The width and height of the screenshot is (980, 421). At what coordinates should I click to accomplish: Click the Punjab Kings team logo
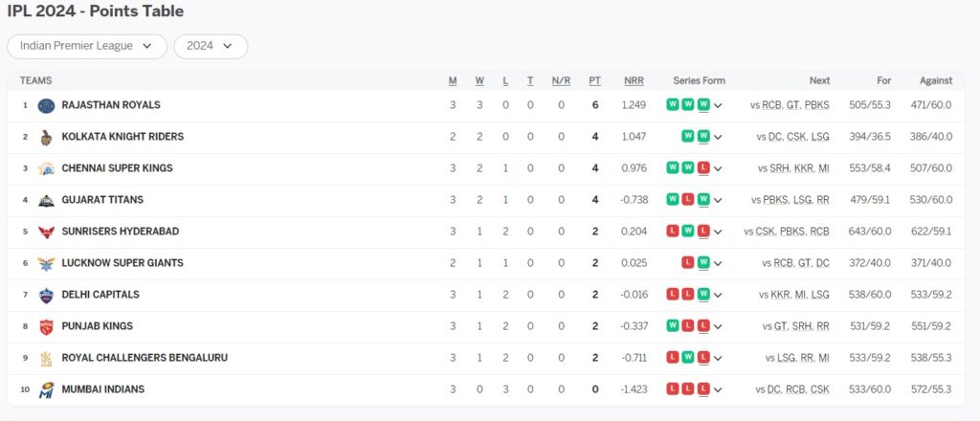pos(46,326)
